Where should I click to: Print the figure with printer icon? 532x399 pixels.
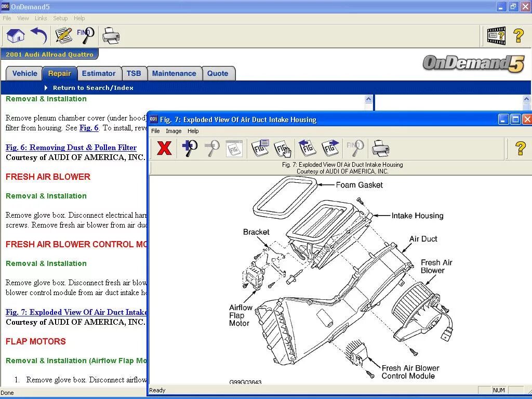point(380,148)
